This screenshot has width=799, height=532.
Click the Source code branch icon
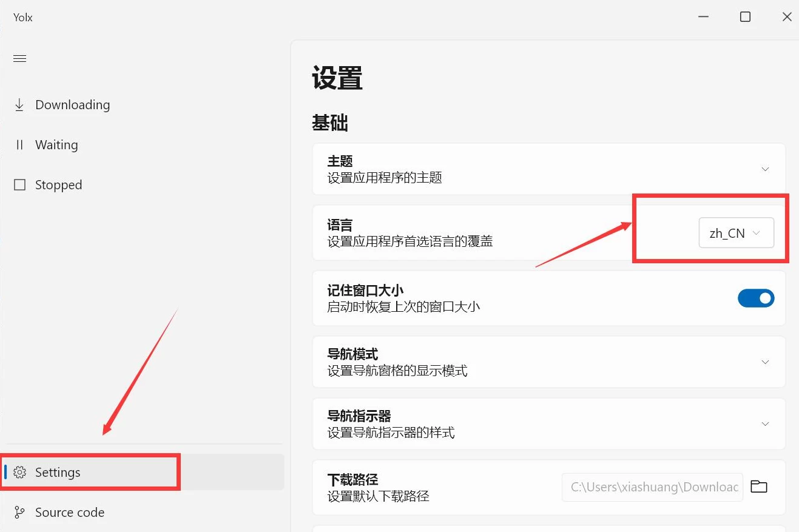tap(19, 513)
